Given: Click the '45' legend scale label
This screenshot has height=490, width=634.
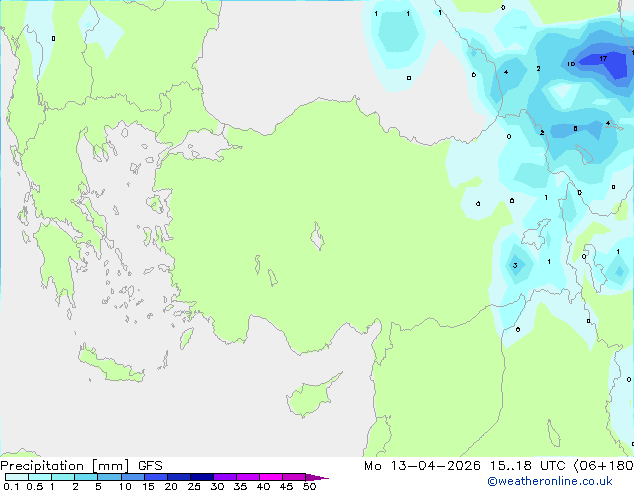Looking at the screenshot, I should click(286, 486).
